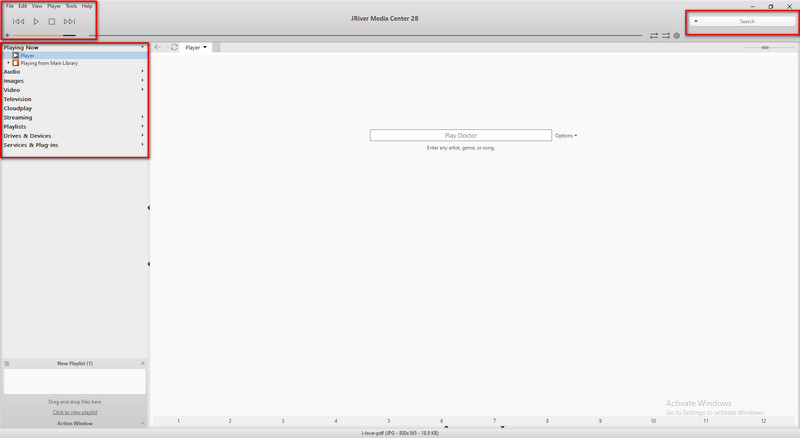Expand the Images section arrow
Viewport: 800px width, 438px height.
click(x=142, y=81)
